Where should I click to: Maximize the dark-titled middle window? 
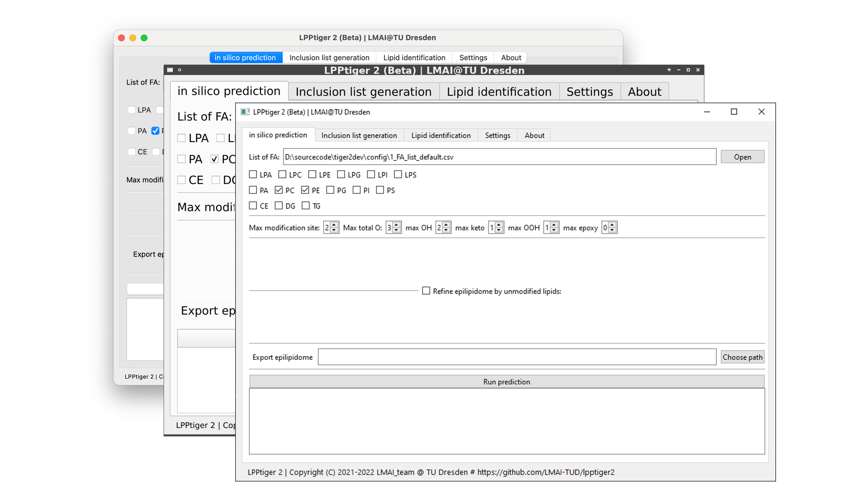pos(688,70)
